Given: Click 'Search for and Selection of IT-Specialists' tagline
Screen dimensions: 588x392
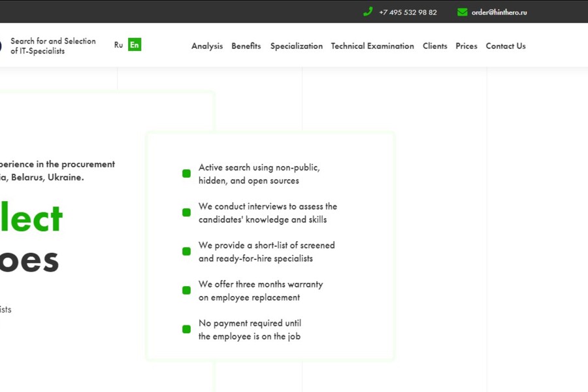Looking at the screenshot, I should click(x=53, y=46).
